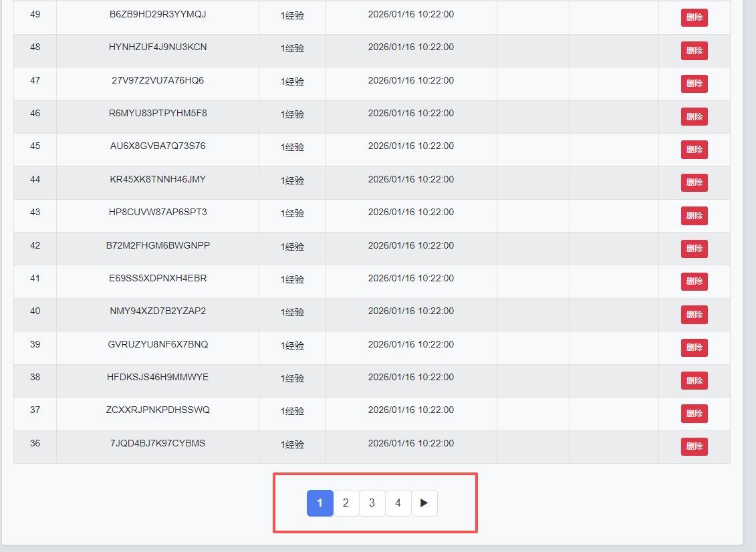Delete row 47 using red button
Screen dimensions: 756x552
[x=694, y=84]
